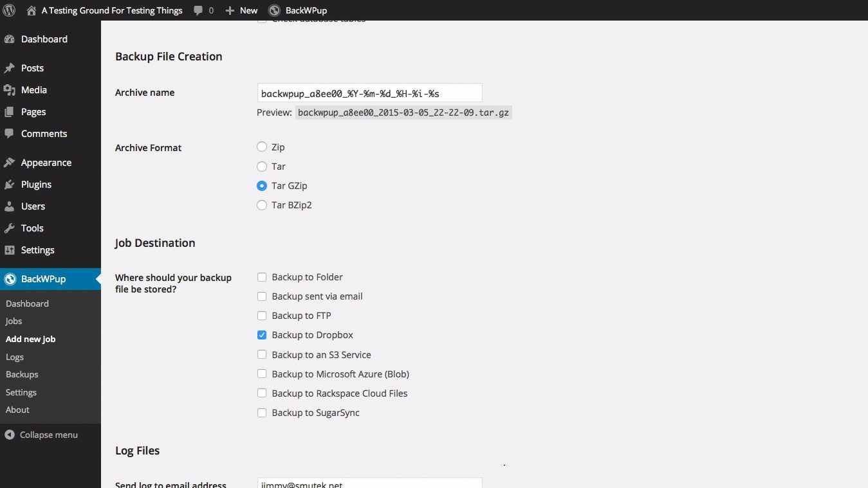This screenshot has height=488, width=868.
Task: Click the home icon beside site name
Action: point(31,10)
